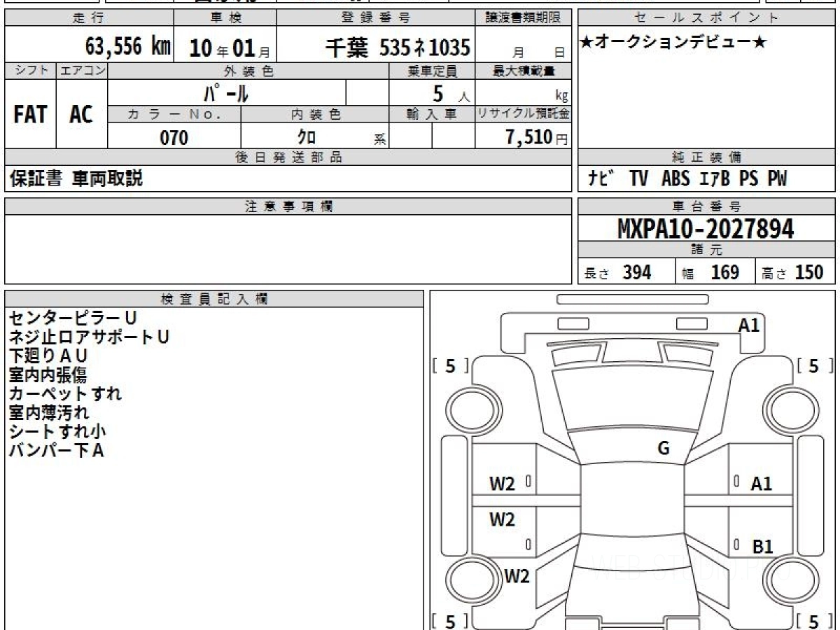The image size is (840, 630).
Task: Click the パール exterior color field
Action: tap(226, 93)
